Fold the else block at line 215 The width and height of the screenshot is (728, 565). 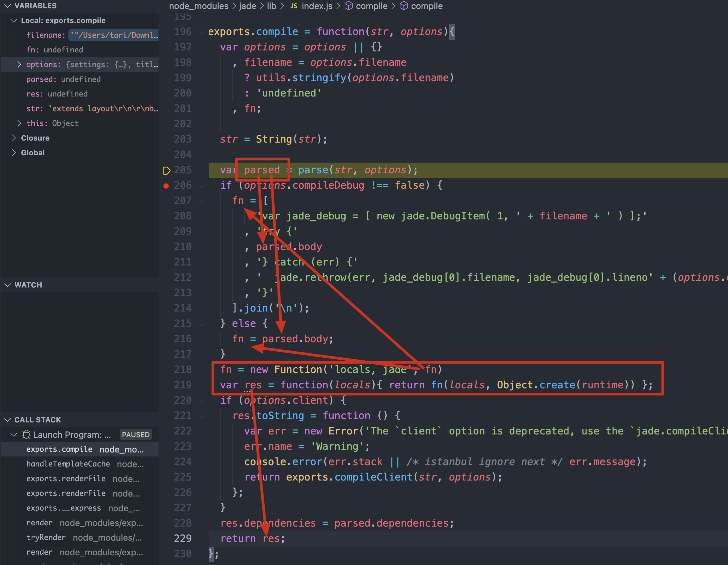tap(202, 324)
